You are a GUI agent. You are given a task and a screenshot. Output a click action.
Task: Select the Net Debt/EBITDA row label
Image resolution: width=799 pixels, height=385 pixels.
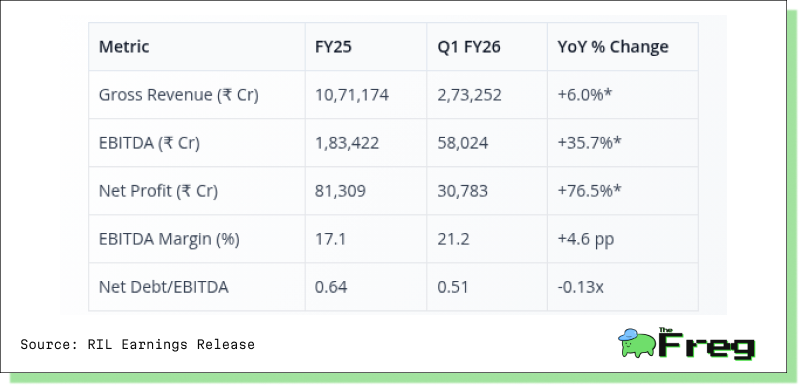163,287
